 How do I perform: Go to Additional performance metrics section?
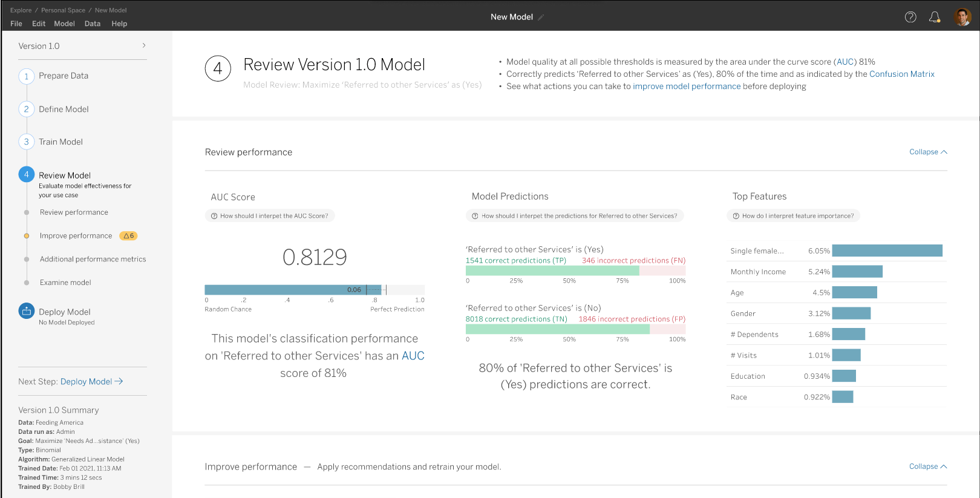point(93,259)
